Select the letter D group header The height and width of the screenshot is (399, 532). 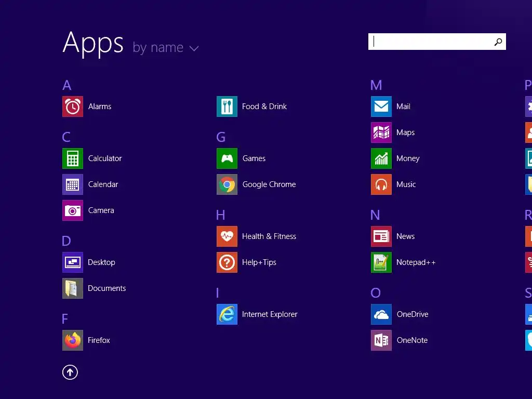tap(66, 241)
